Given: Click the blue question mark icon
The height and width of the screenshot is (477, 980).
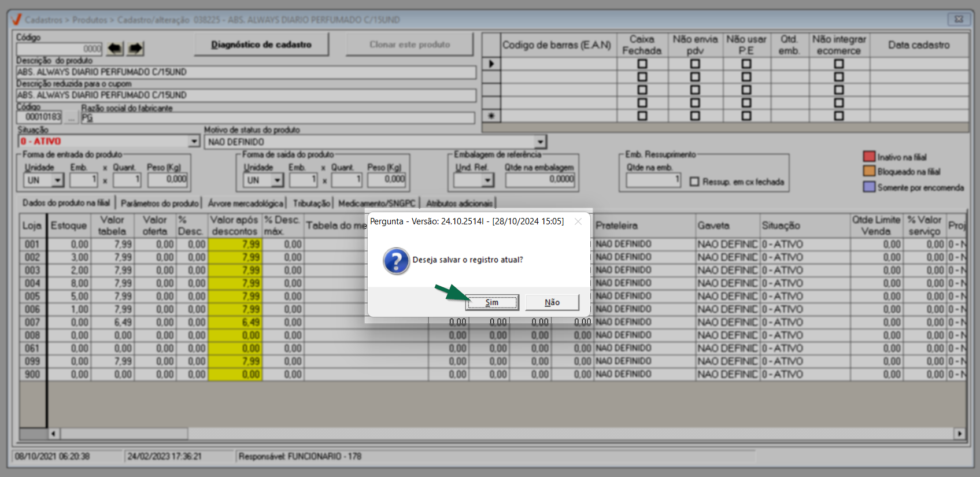Looking at the screenshot, I should tap(396, 261).
